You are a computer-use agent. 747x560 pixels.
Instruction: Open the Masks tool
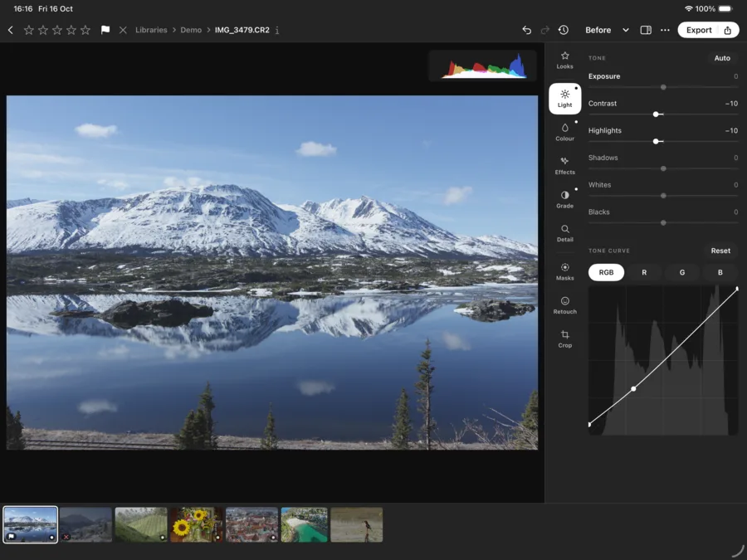pyautogui.click(x=564, y=271)
